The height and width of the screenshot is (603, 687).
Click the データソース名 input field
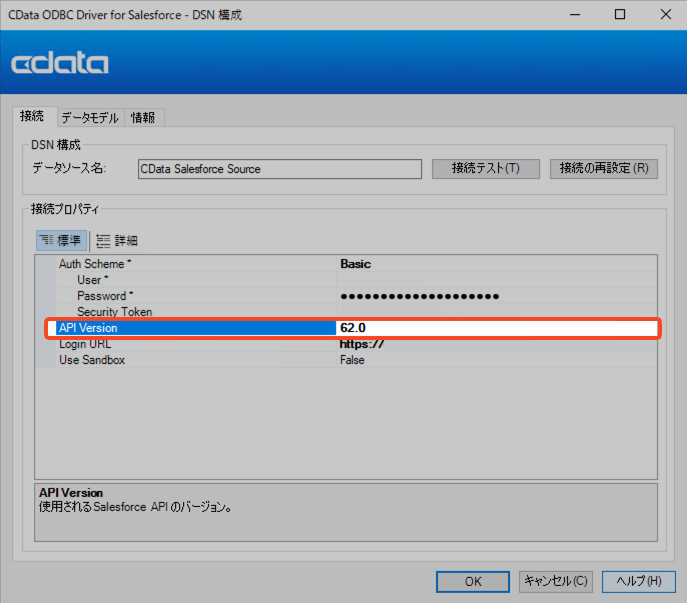click(x=280, y=169)
